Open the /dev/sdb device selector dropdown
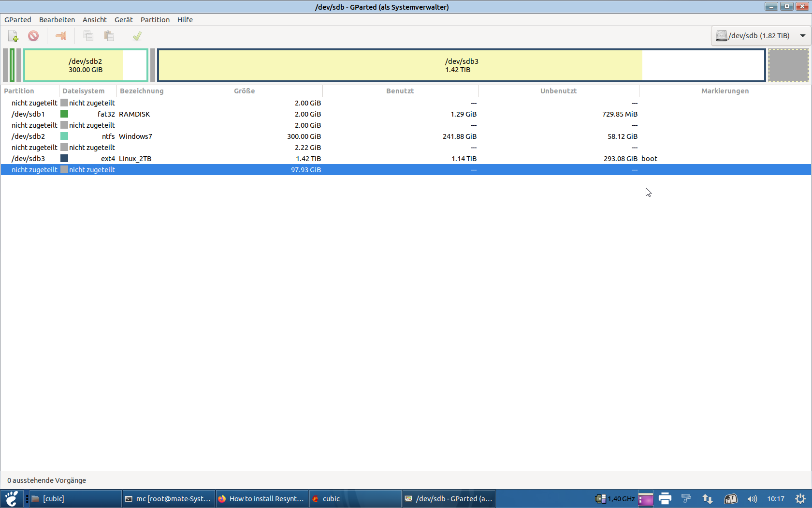The height and width of the screenshot is (508, 812). [761, 36]
